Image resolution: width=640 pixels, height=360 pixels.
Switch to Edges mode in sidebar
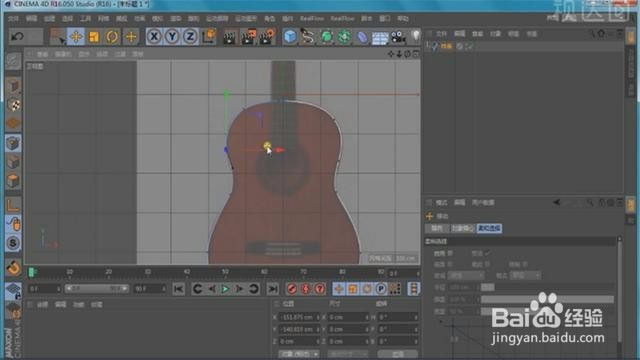pos(13,162)
